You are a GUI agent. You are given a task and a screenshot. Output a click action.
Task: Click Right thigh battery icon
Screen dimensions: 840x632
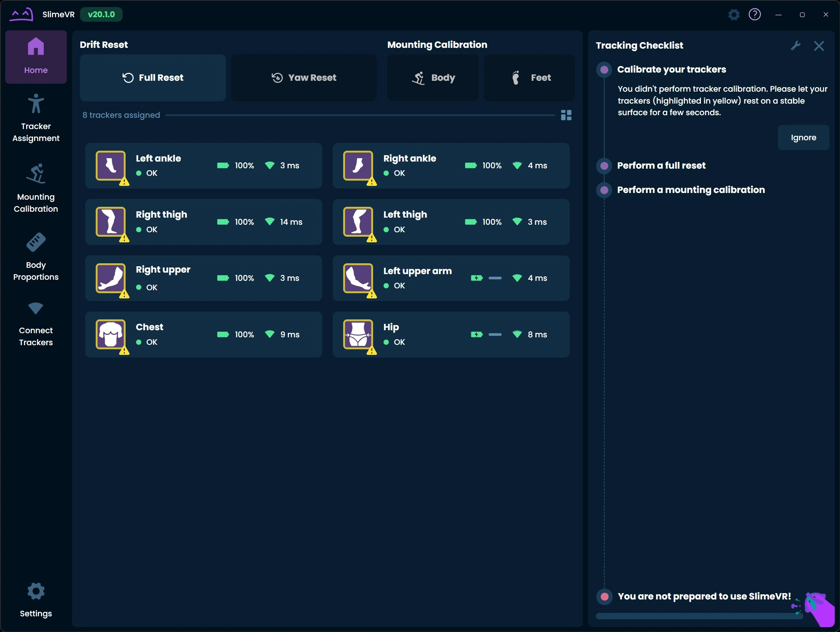tap(223, 222)
